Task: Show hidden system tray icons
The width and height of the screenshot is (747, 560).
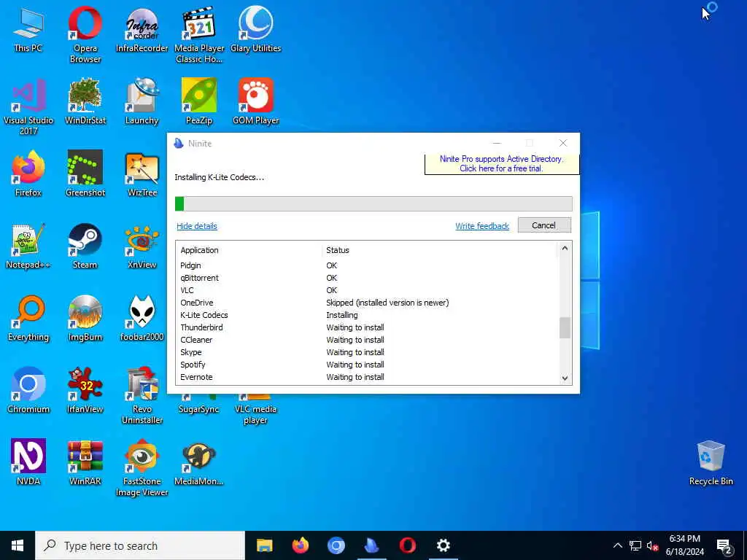Action: tap(617, 545)
